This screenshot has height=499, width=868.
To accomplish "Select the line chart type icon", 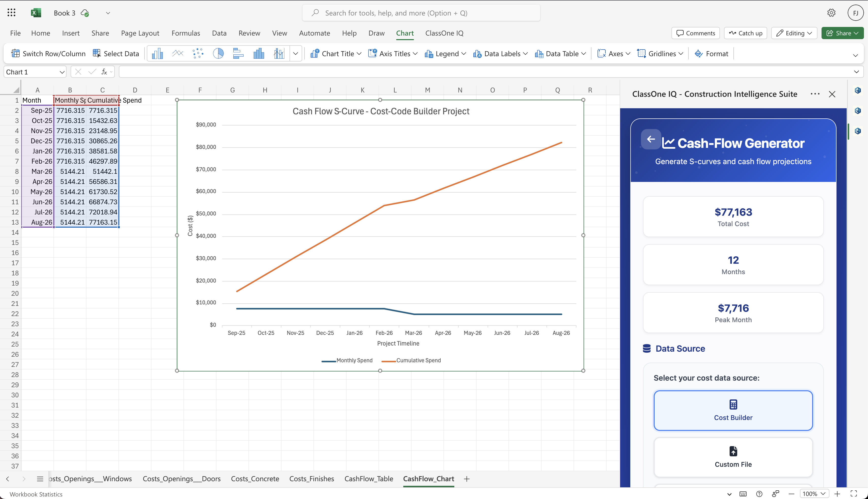I will point(178,53).
